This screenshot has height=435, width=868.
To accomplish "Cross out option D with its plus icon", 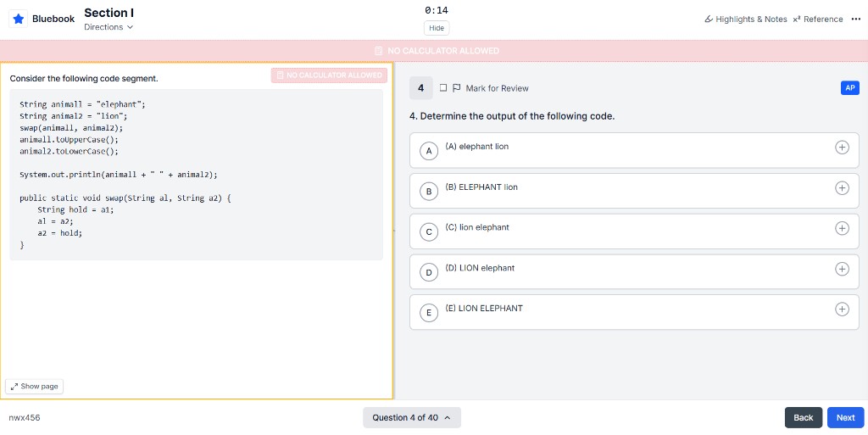I will [x=842, y=269].
